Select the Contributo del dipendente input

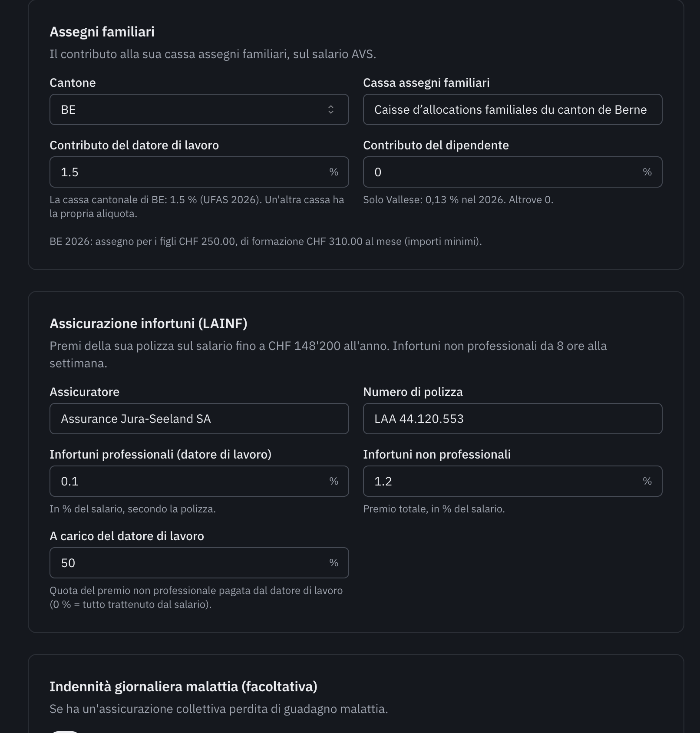pyautogui.click(x=512, y=172)
